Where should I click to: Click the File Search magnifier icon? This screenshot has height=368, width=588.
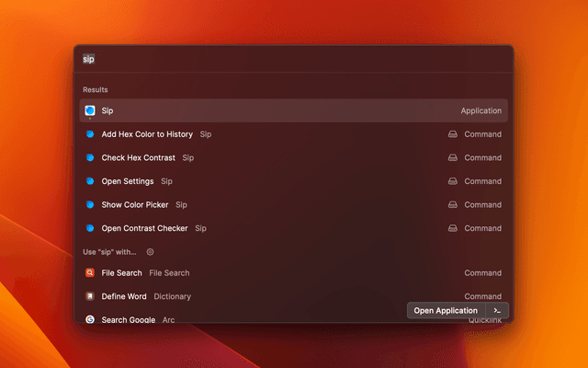click(x=90, y=273)
